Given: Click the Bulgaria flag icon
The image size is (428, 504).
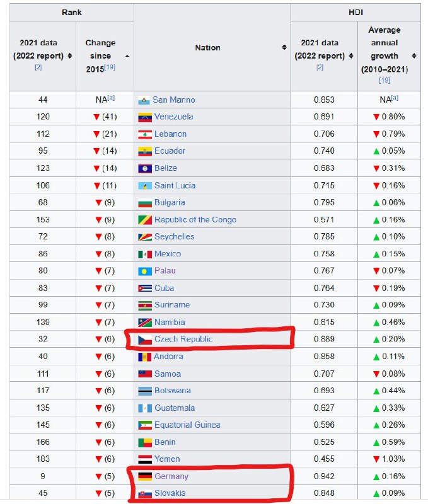Looking at the screenshot, I should click(x=145, y=203).
